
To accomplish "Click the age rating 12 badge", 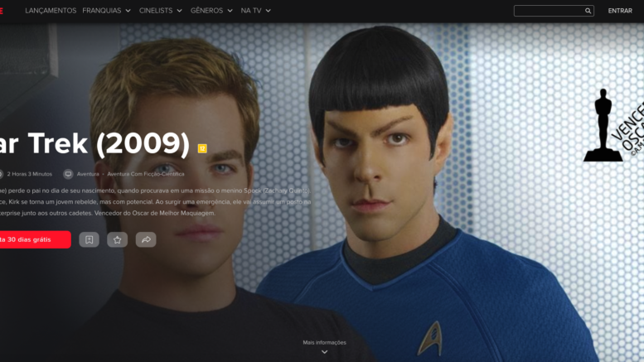I will coord(202,148).
